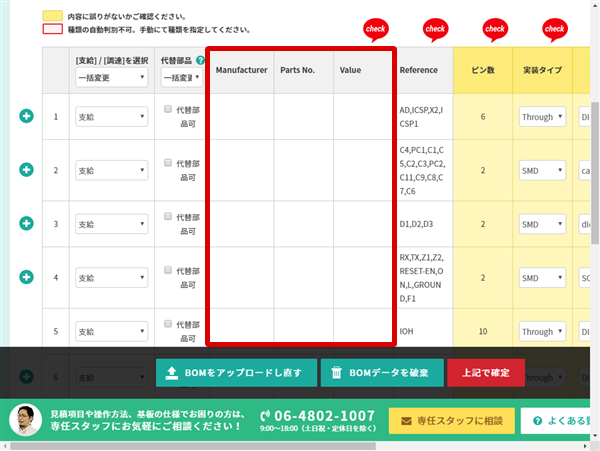
Task: Enable 代替部品可 checkbox for row 4
Action: click(168, 270)
